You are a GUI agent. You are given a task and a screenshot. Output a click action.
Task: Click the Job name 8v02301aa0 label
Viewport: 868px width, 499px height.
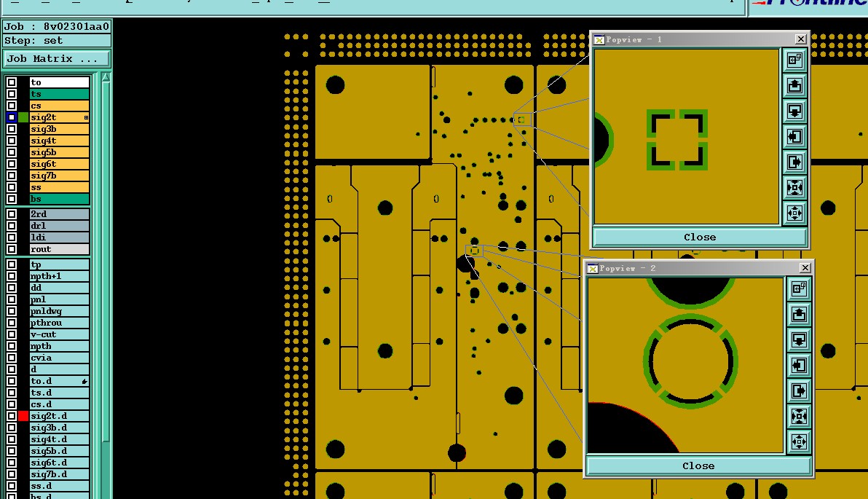[76, 26]
